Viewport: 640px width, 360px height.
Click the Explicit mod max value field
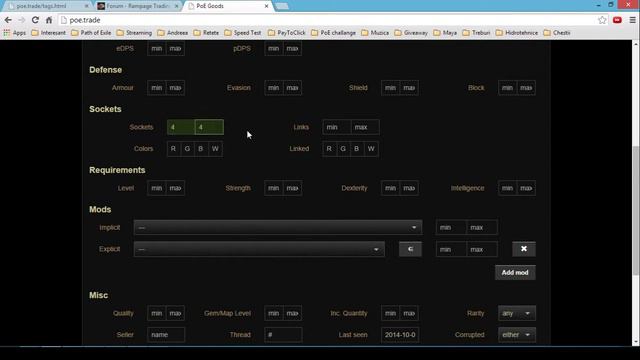pyautogui.click(x=482, y=249)
